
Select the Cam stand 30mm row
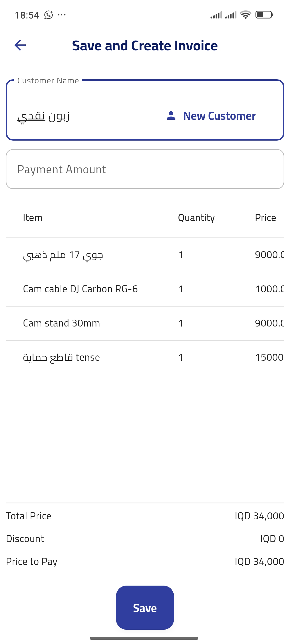(145, 323)
